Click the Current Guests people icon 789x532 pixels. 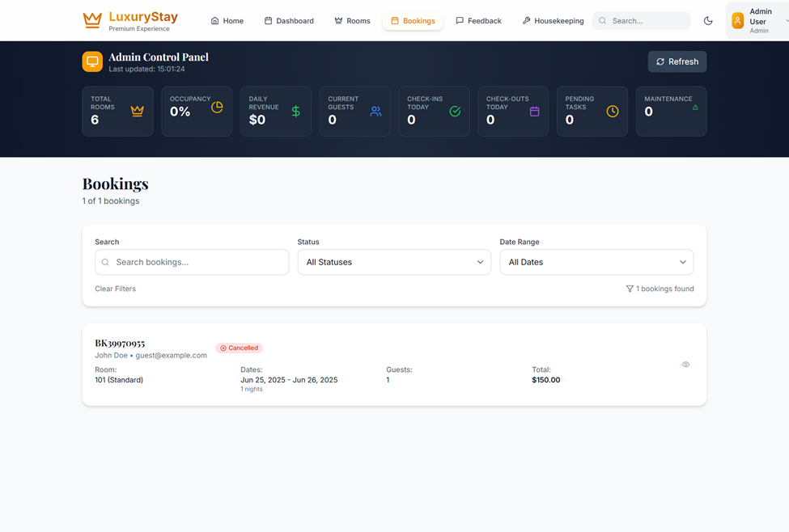tap(375, 112)
